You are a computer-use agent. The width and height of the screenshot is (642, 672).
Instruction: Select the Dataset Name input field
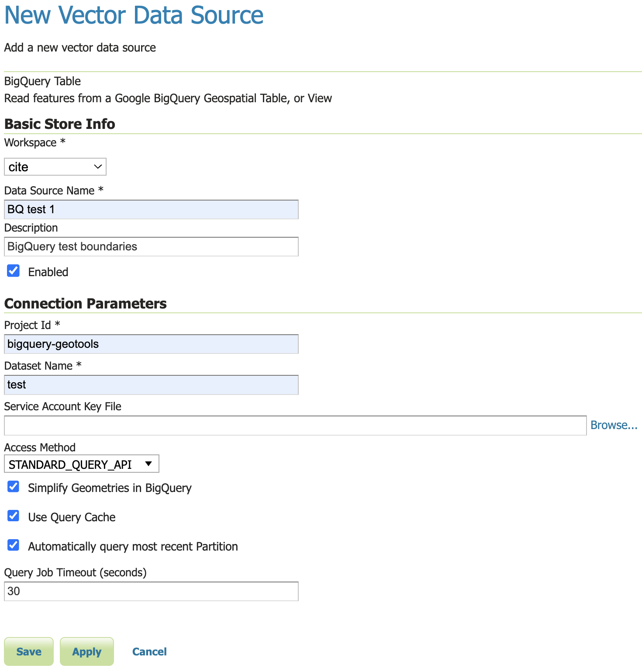coord(151,385)
